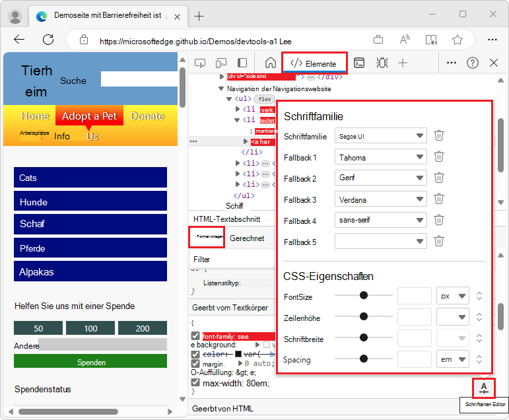Toggle the margin declaration checkbox

click(195, 363)
